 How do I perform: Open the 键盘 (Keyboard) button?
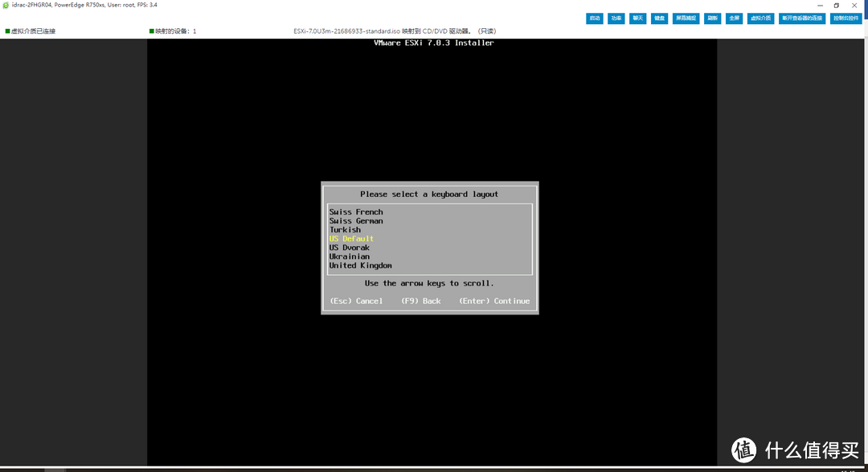click(659, 18)
